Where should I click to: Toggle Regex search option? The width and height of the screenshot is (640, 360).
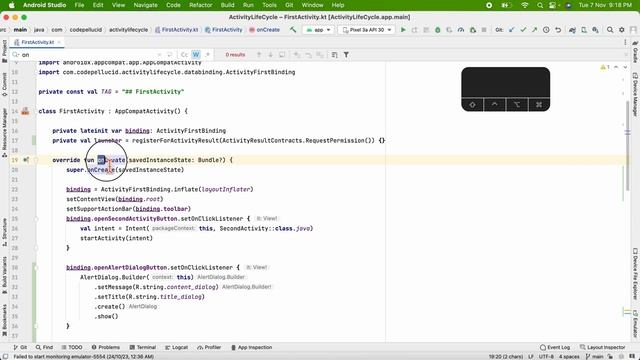click(x=207, y=55)
